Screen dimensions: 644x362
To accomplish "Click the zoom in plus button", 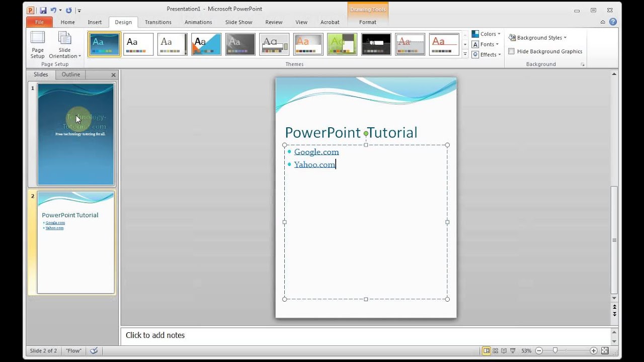I will 594,351.
